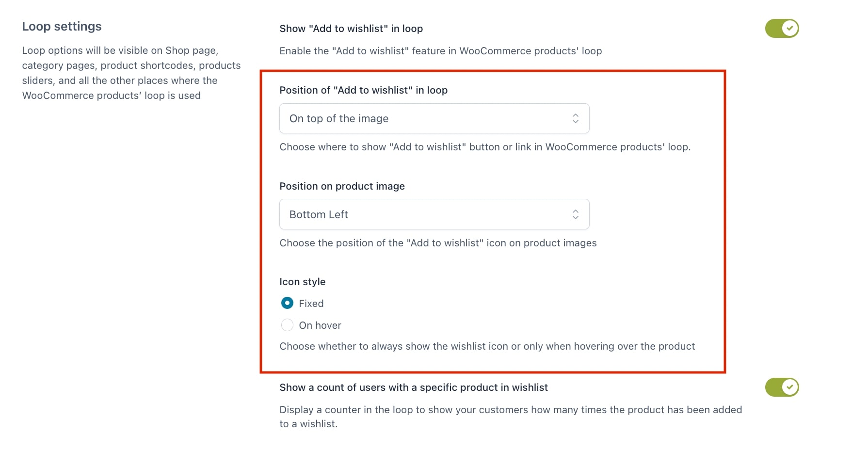This screenshot has height=451, width=868.
Task: Click the "Choose where to show" help text
Action: [x=485, y=147]
